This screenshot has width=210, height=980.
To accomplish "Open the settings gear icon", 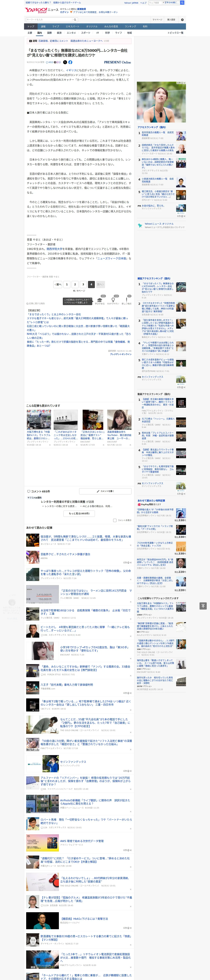I will click(x=182, y=19).
